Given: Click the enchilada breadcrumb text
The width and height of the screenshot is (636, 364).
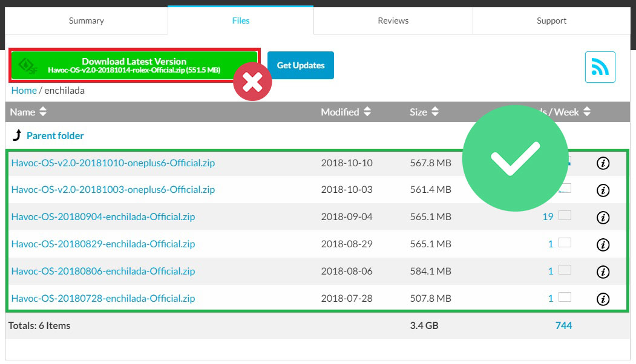Looking at the screenshot, I should point(65,90).
